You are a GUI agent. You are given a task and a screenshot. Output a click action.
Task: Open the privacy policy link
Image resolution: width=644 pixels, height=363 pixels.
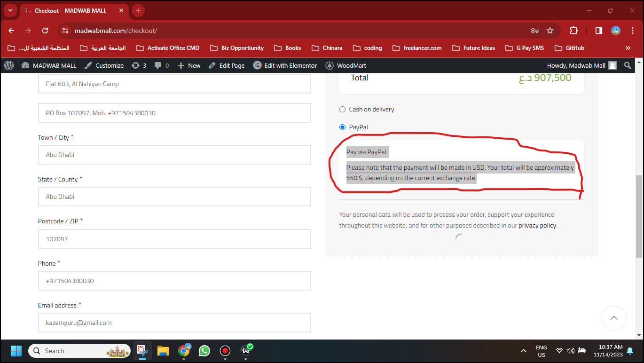coord(537,226)
